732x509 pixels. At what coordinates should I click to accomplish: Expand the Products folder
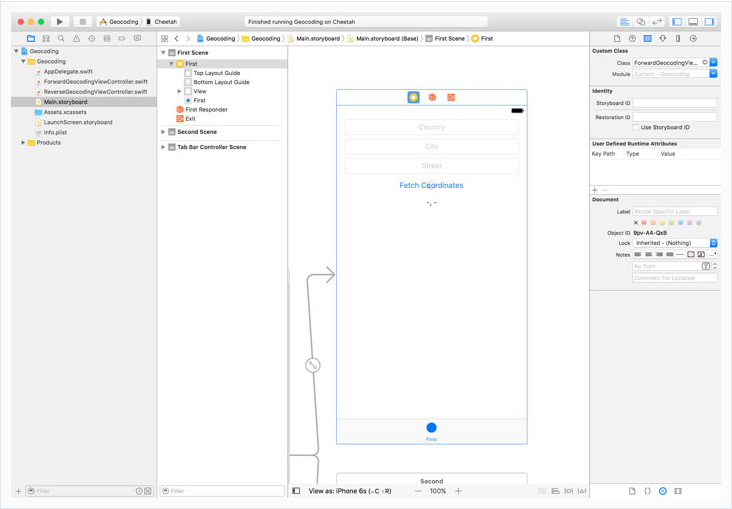point(23,142)
